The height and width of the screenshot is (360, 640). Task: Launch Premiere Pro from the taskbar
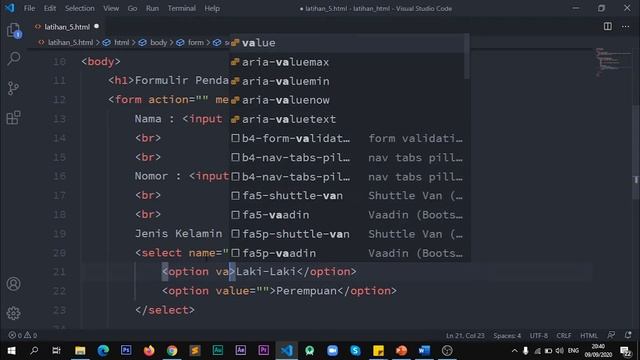263,351
